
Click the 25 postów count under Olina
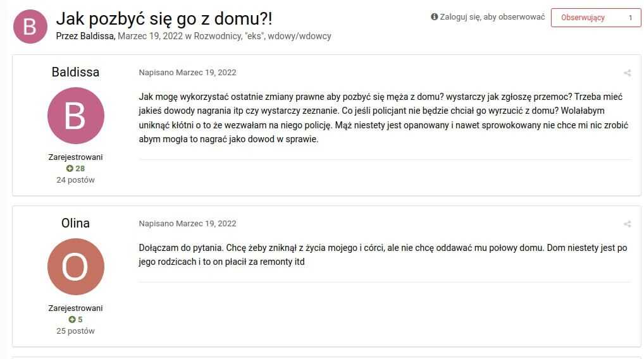coord(75,331)
